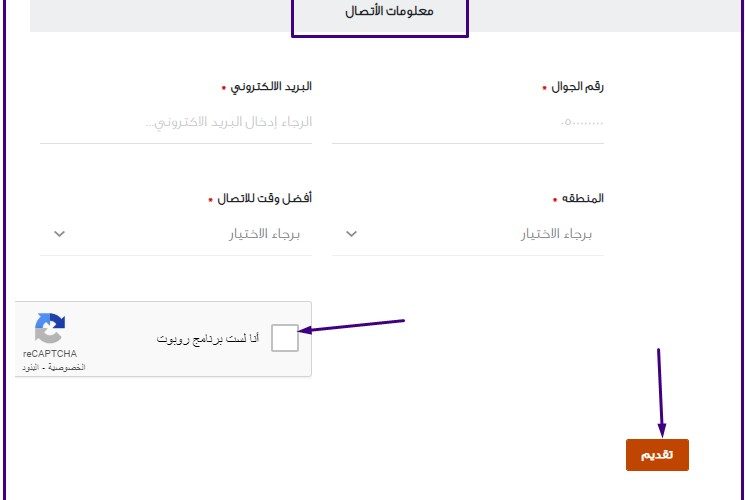Click the أنا لست برنامج روبوت label text
This screenshot has height=500, width=745.
[x=208, y=338]
